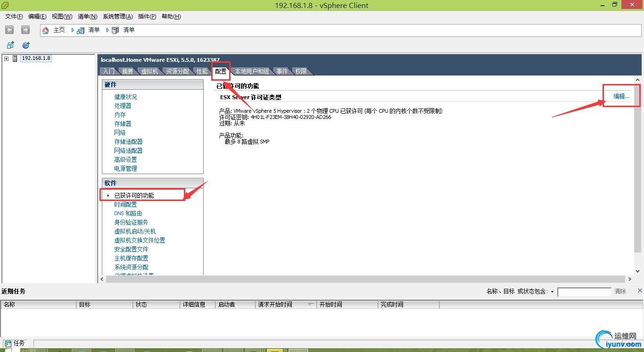The height and width of the screenshot is (352, 644).
Task: Open 网络适配器 settings
Action: click(128, 151)
